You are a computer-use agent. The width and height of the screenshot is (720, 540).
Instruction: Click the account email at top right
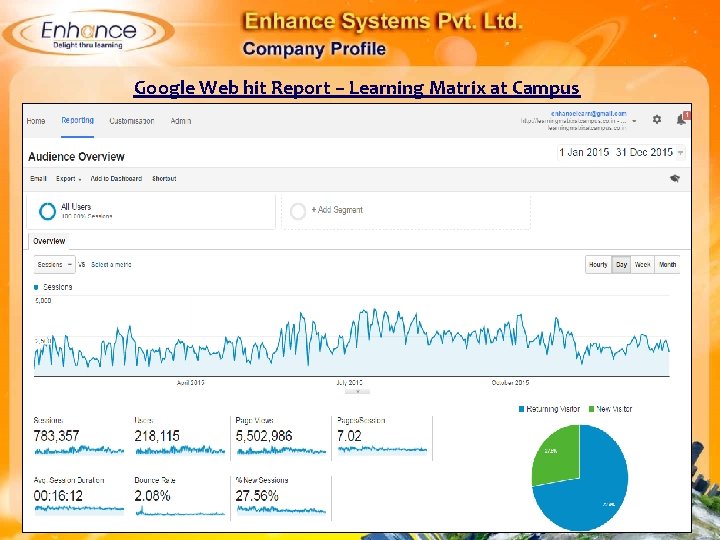[x=589, y=113]
